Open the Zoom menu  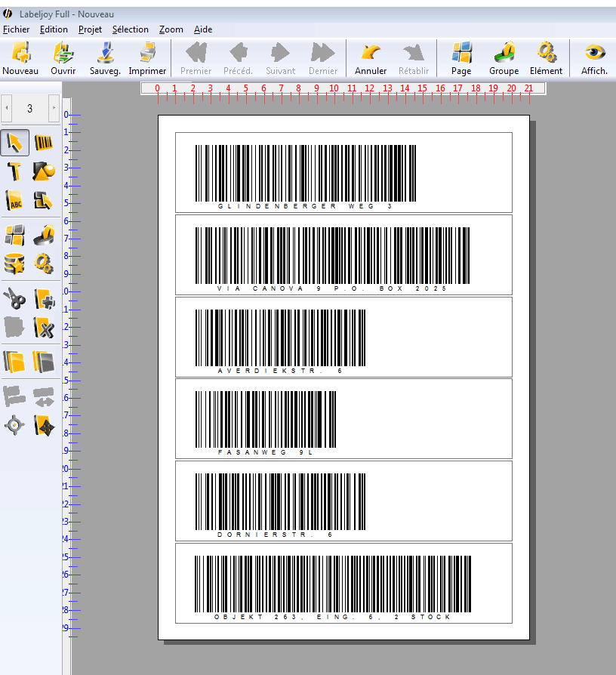coord(171,29)
